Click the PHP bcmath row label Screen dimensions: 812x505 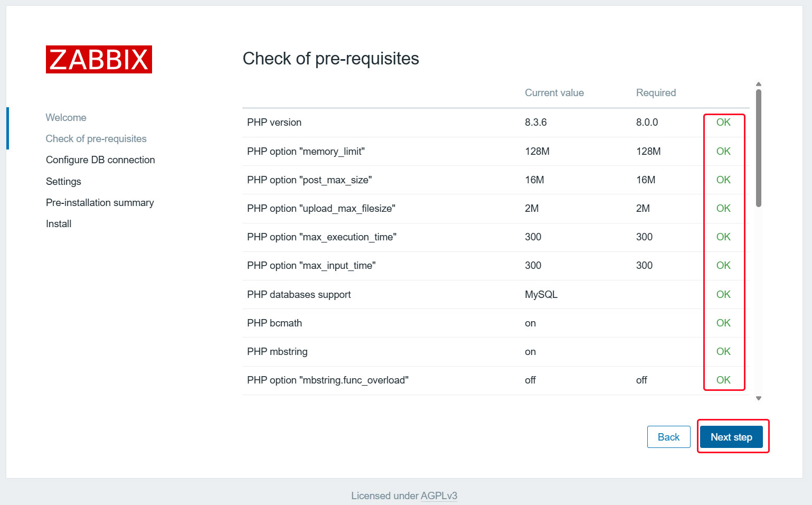coord(274,323)
